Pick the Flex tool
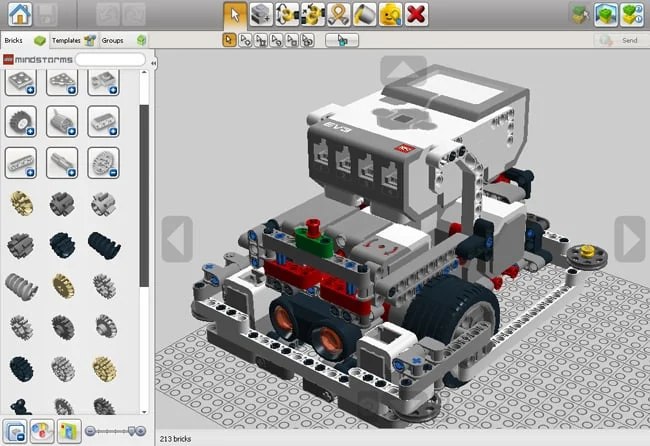Screen dimensions: 650x446 [x=339, y=15]
